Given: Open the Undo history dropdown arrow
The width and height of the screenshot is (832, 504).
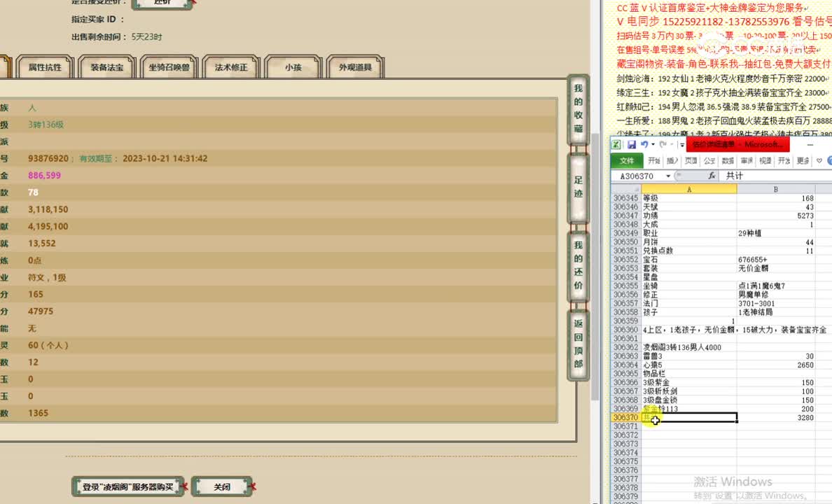Looking at the screenshot, I should (653, 145).
